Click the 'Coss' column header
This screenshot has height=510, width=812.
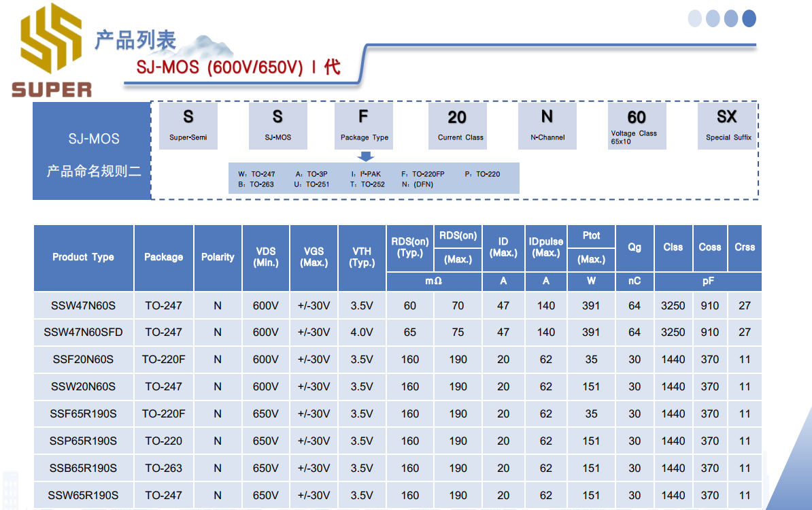point(710,248)
